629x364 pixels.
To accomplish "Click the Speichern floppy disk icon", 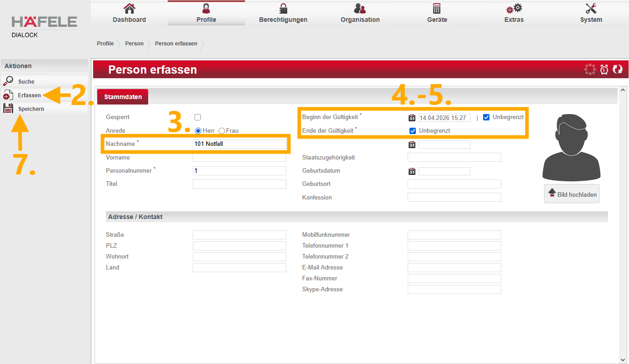I will coord(8,109).
